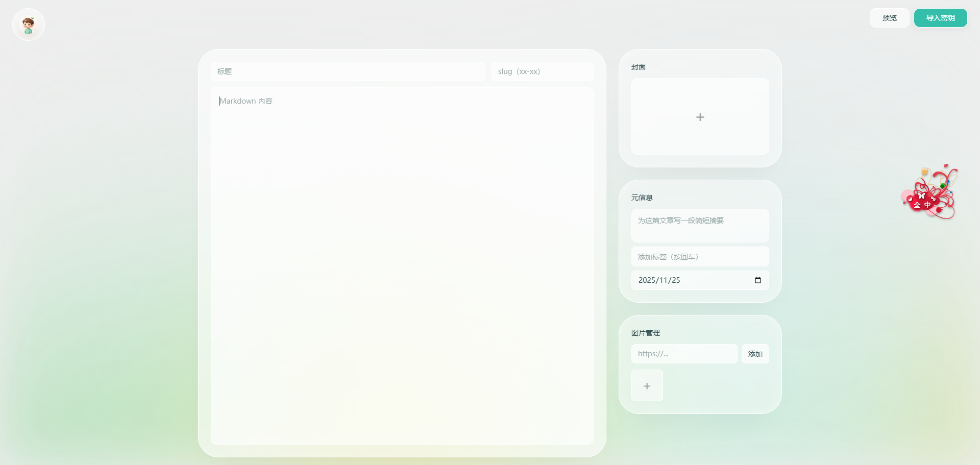Select the month 11 in date field

tap(664, 280)
